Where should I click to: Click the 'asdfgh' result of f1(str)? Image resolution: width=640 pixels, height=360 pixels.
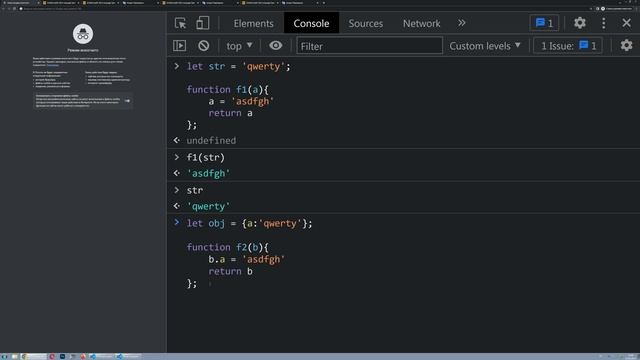[x=208, y=173]
